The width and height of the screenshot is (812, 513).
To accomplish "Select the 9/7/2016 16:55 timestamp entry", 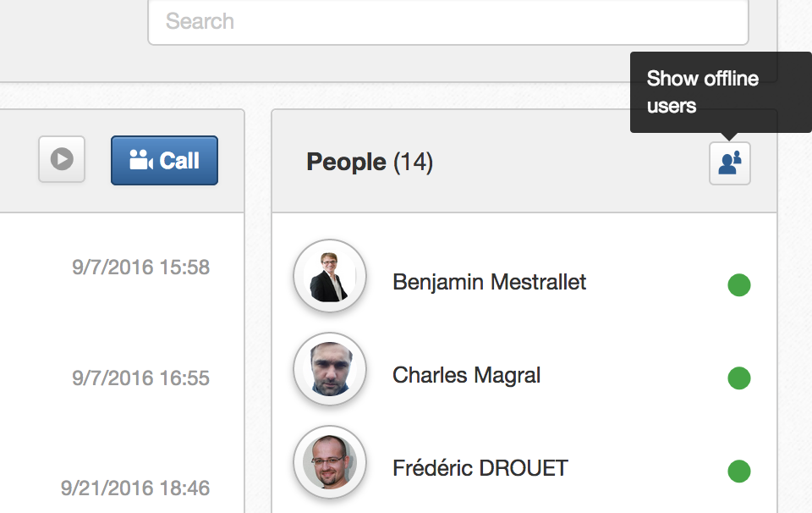I will 140,378.
